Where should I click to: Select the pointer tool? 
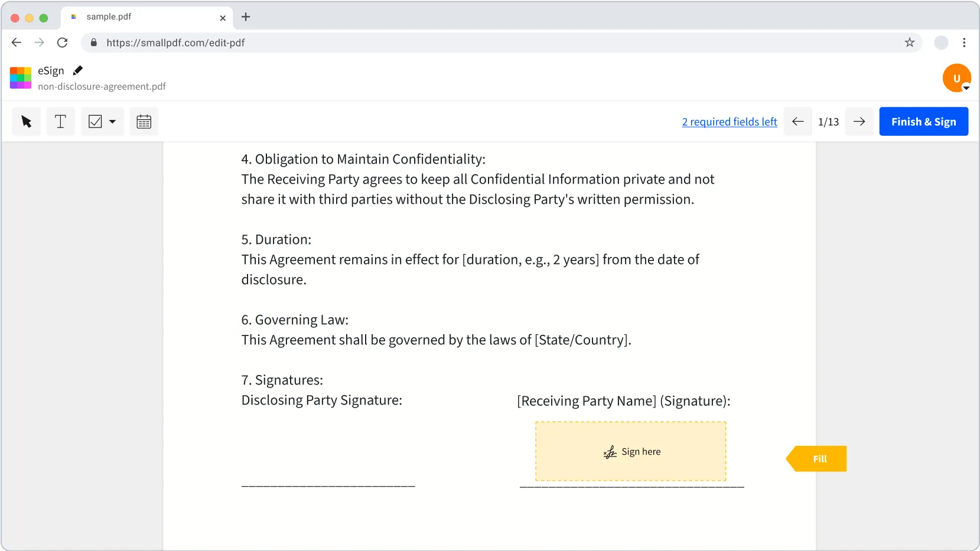tap(25, 121)
